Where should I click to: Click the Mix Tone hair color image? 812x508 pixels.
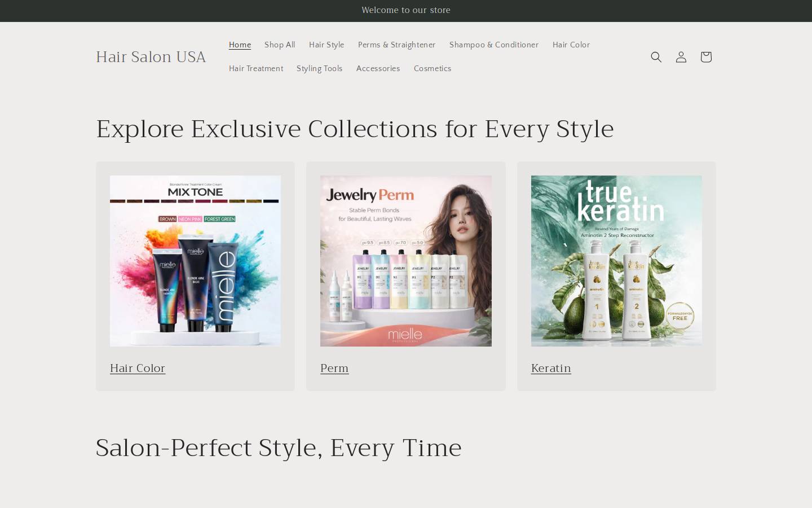(195, 261)
